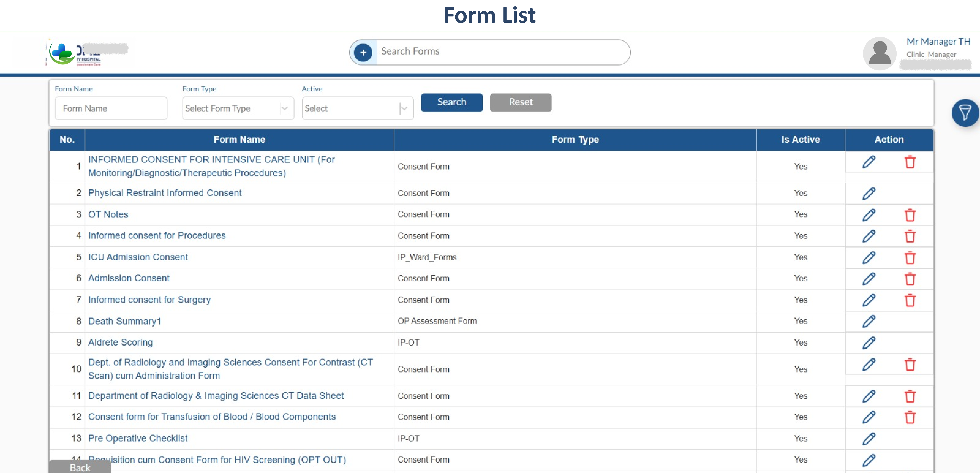The image size is (980, 473).
Task: Click the Action column header
Action: [x=889, y=140]
